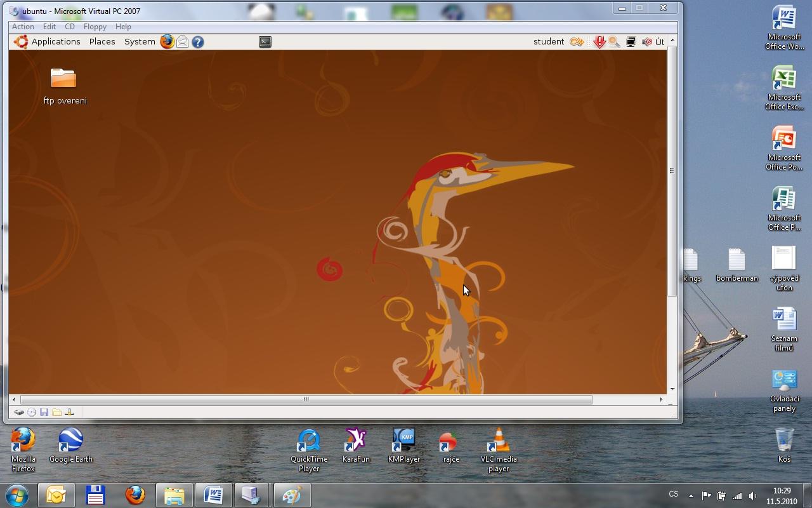Open the red update notification icon
The width and height of the screenshot is (812, 508).
click(599, 42)
